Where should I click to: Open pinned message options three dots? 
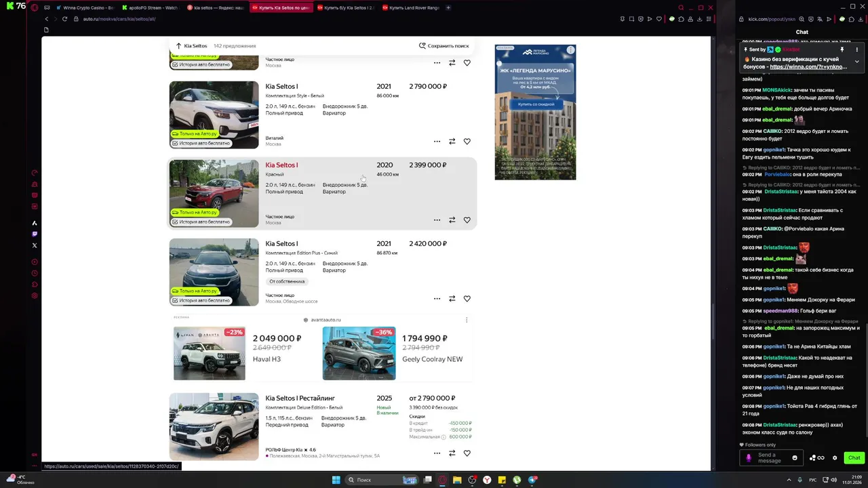click(857, 49)
